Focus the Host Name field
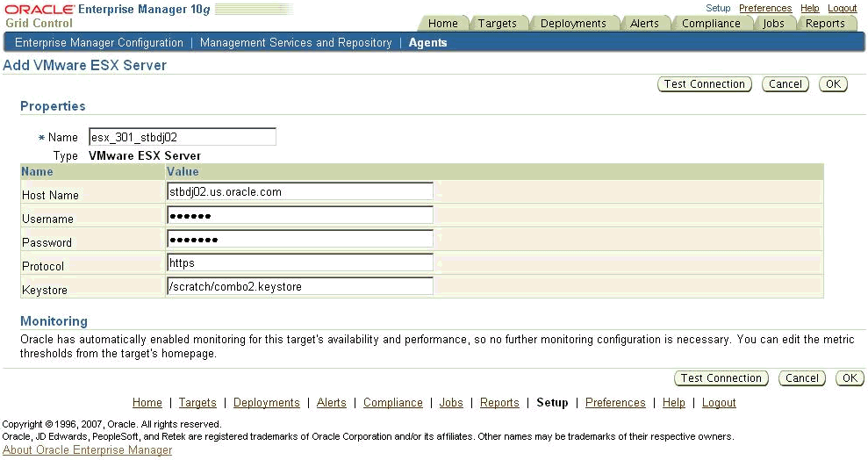Screen dimensions: 868x460 [x=300, y=191]
